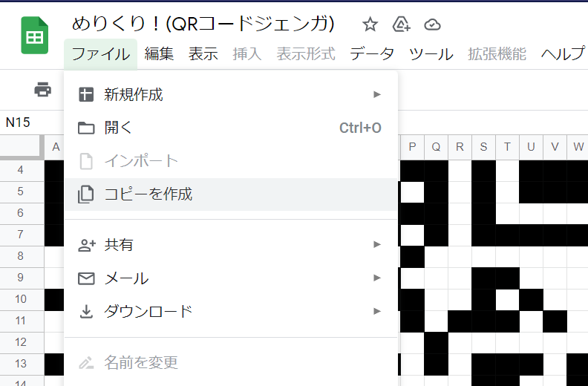588x386 pixels.
Task: Select column V header
Action: [x=555, y=147]
